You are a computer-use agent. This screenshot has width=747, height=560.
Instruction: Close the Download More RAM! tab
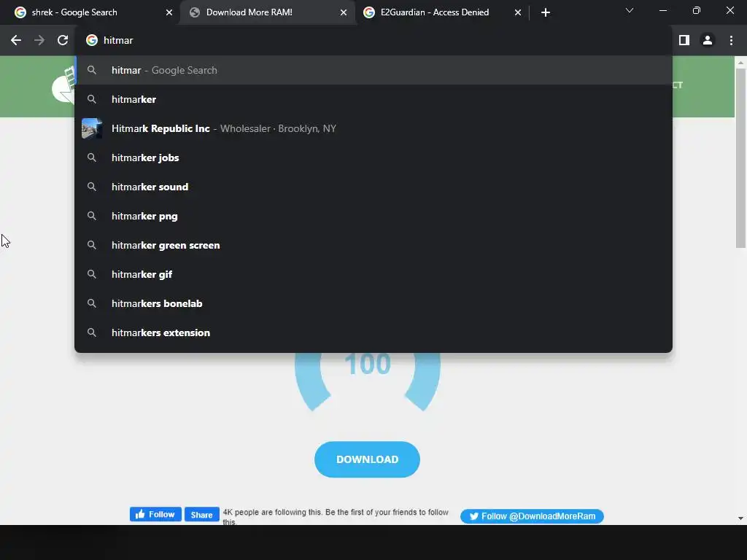coord(344,12)
